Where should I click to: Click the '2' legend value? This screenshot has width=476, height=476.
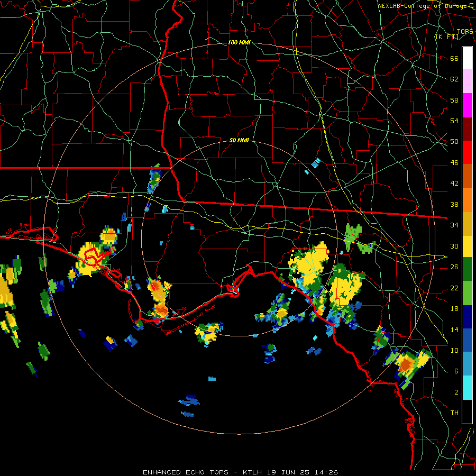click(456, 392)
